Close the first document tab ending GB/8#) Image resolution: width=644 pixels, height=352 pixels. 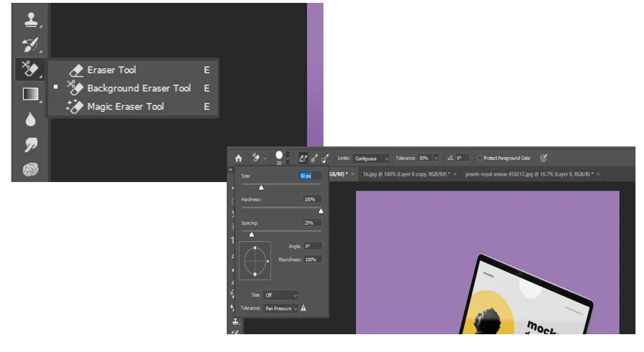353,174
